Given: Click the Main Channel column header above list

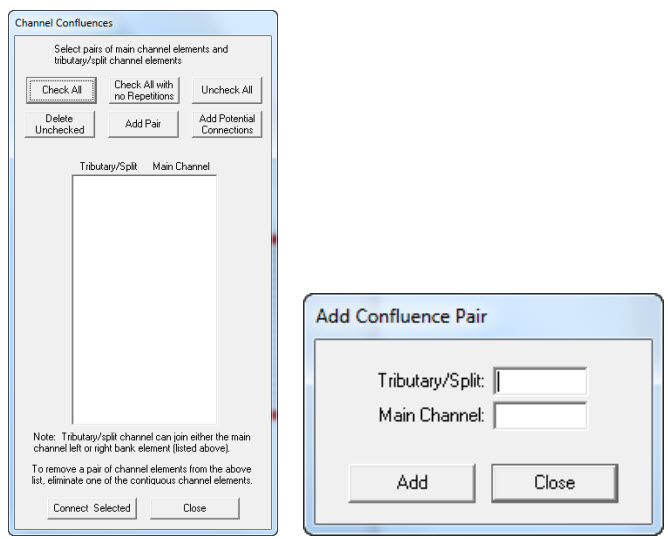Looking at the screenshot, I should (x=181, y=166).
